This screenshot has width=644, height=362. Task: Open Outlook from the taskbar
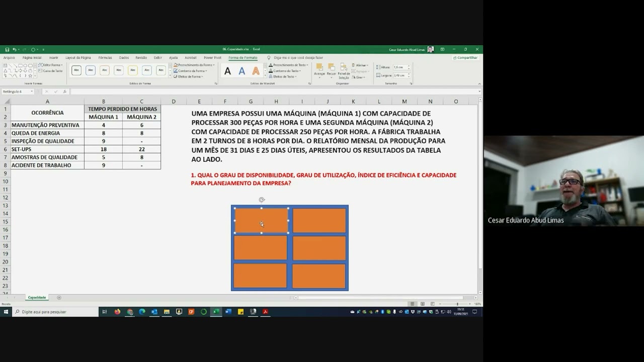click(154, 312)
